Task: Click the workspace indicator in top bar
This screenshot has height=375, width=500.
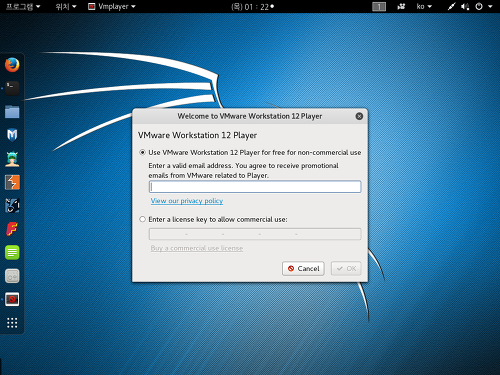Action: pyautogui.click(x=379, y=7)
